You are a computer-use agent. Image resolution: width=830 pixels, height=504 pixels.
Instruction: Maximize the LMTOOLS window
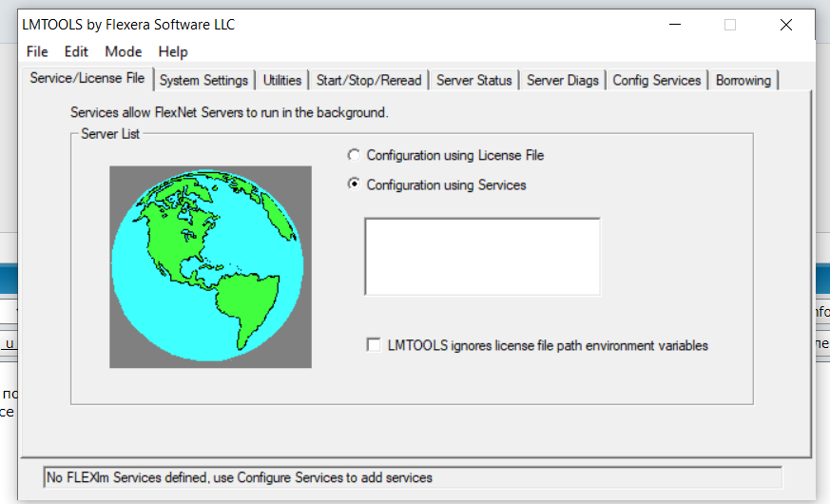(730, 25)
